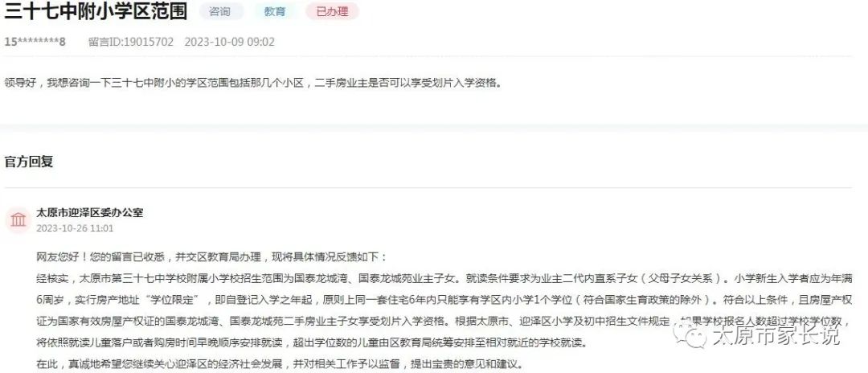The image size is (868, 373).
Task: Click the government building avatar icon
Action: point(18,220)
